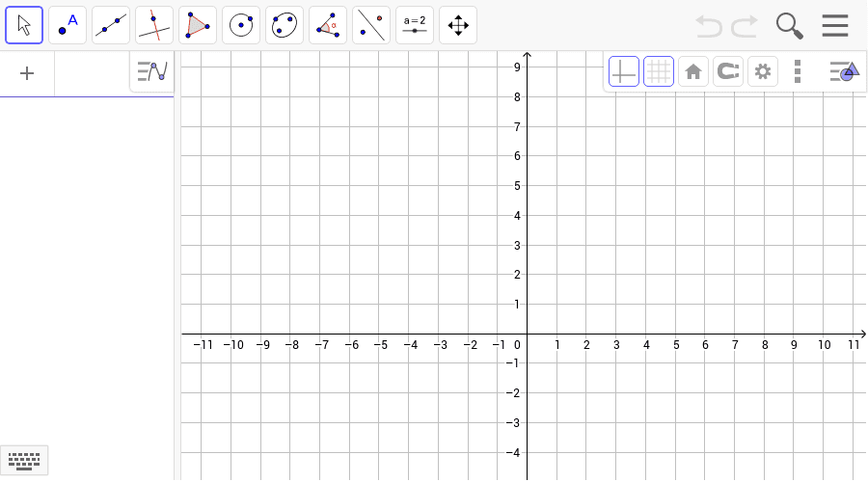Click origin label 0

(x=517, y=345)
